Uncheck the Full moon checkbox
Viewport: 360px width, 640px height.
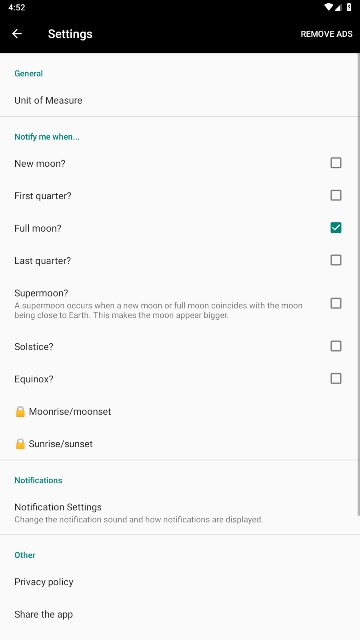tap(336, 228)
